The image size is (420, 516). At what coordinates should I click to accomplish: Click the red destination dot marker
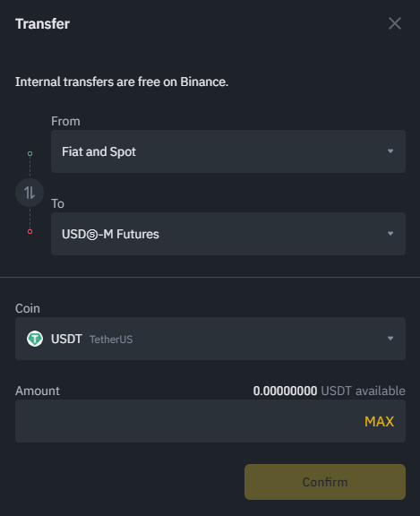point(30,232)
